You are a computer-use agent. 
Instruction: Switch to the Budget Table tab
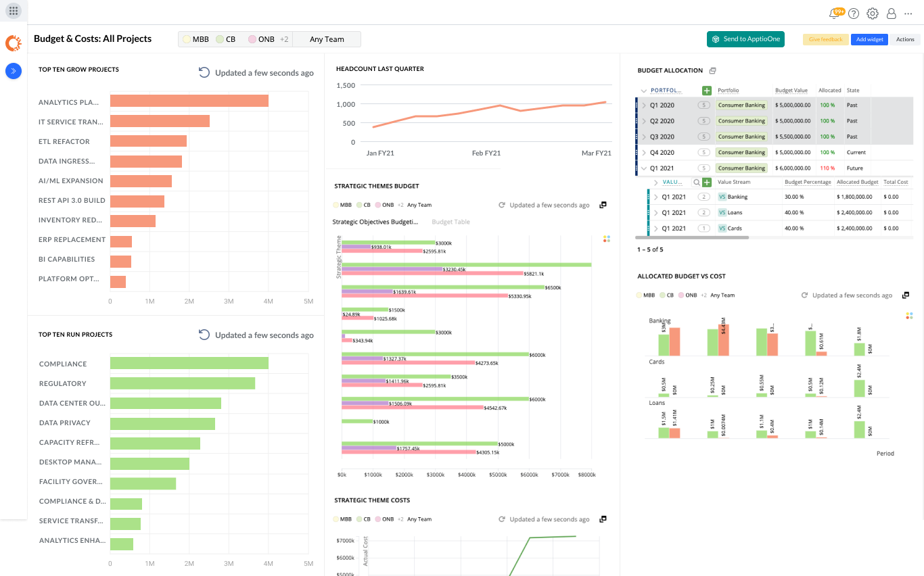point(451,222)
